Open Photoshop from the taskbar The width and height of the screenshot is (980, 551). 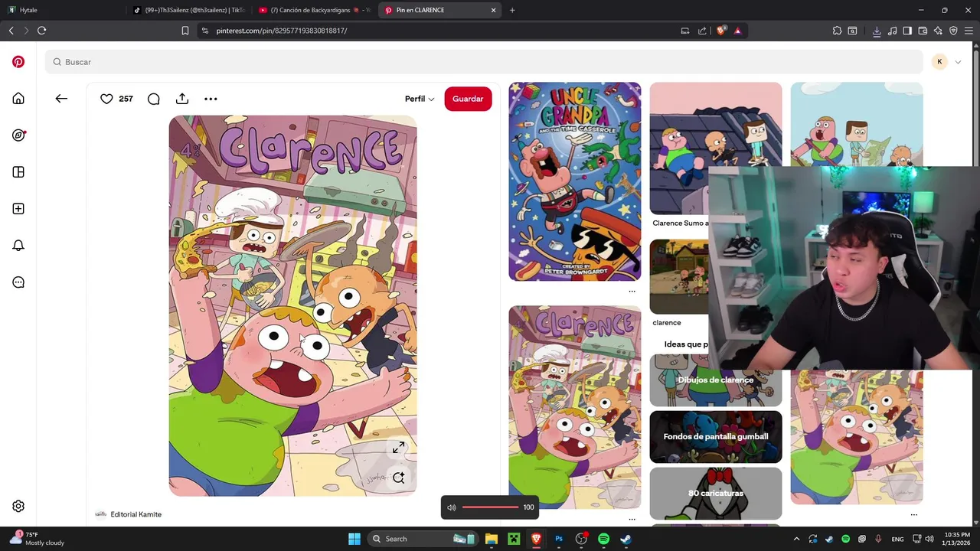559,539
